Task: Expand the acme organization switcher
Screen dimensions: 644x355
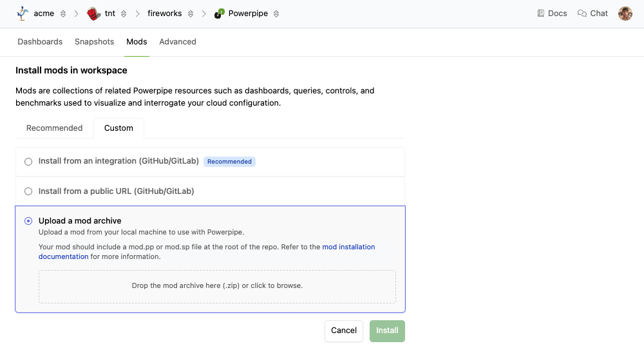Action: point(63,14)
